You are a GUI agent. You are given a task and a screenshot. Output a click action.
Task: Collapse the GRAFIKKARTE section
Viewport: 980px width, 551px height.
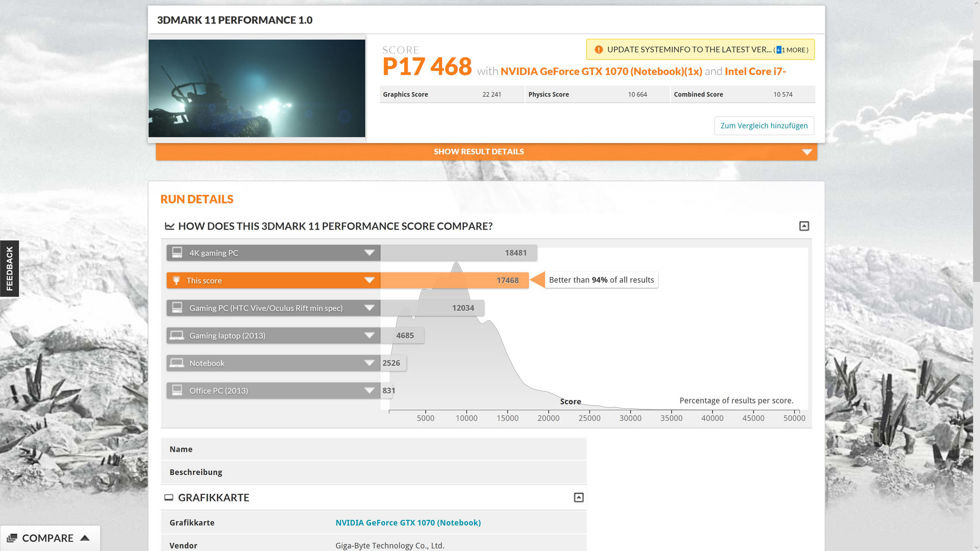pos(578,497)
